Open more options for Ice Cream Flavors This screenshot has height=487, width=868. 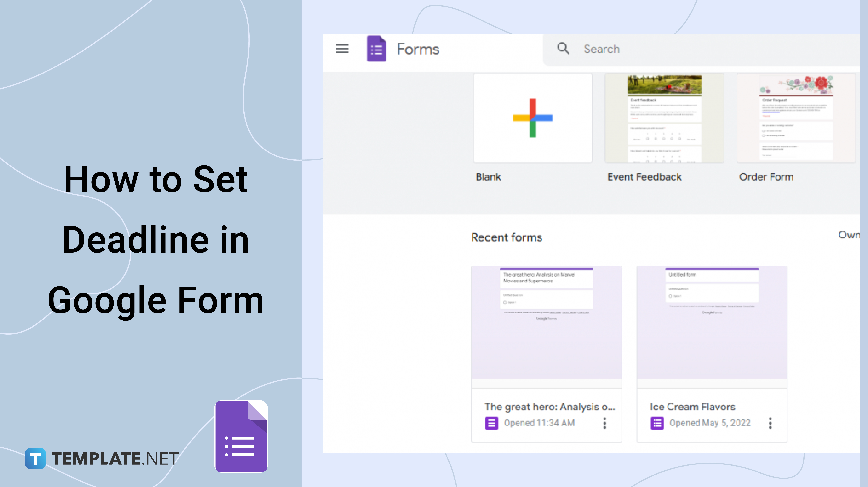(x=770, y=423)
